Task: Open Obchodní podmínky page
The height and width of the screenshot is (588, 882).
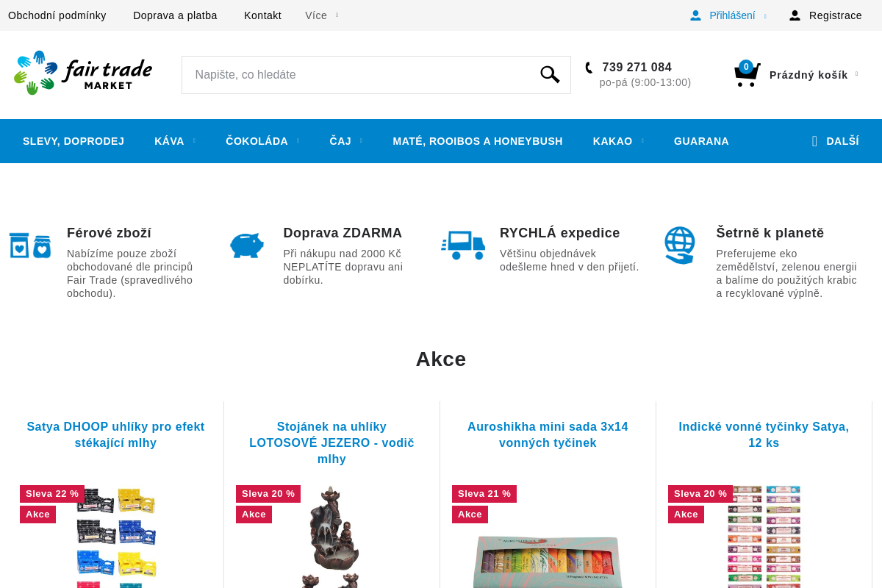Action: click(x=57, y=15)
